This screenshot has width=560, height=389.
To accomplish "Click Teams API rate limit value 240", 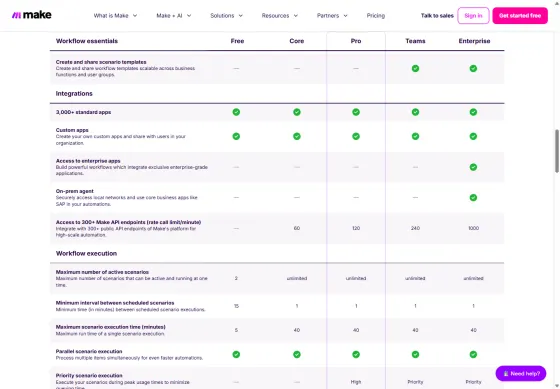I will coord(415,228).
